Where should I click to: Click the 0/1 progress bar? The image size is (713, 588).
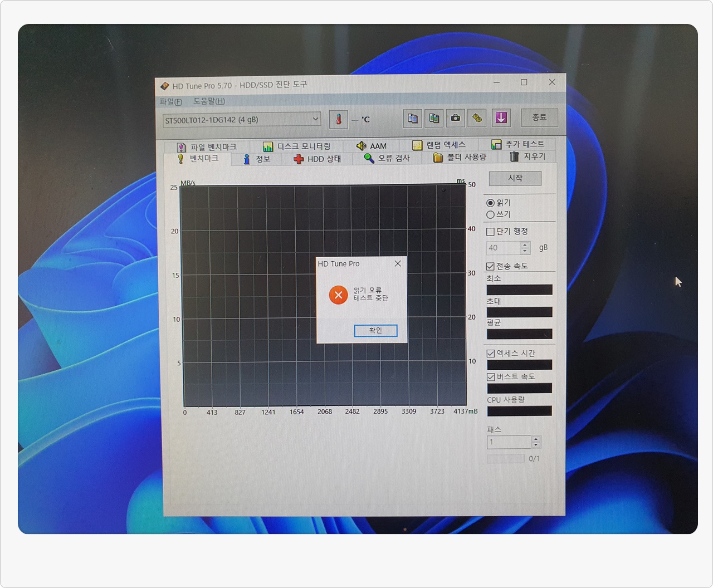coord(506,459)
